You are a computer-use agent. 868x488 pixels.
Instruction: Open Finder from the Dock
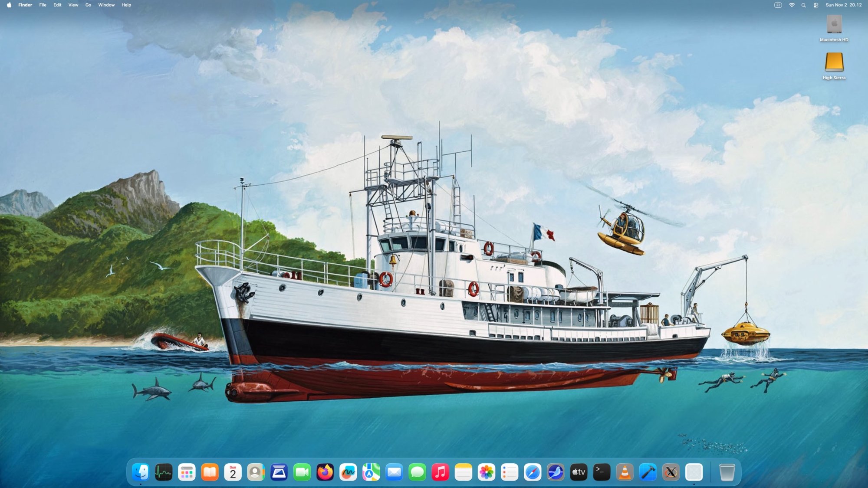[141, 472]
